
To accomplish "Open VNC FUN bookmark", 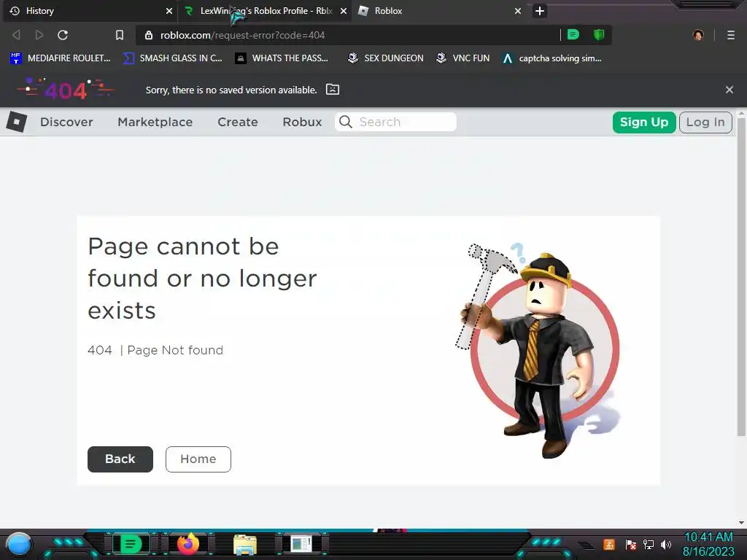I will pyautogui.click(x=463, y=58).
